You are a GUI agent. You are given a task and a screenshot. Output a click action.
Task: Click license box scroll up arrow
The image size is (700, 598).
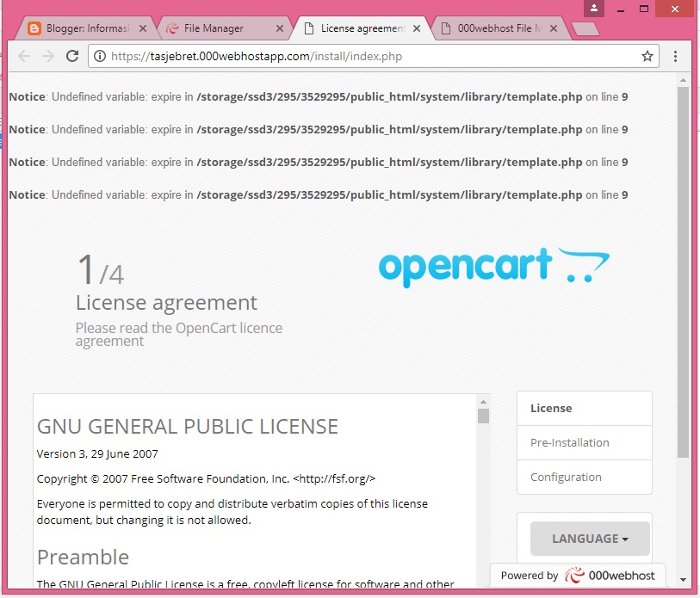[x=483, y=402]
